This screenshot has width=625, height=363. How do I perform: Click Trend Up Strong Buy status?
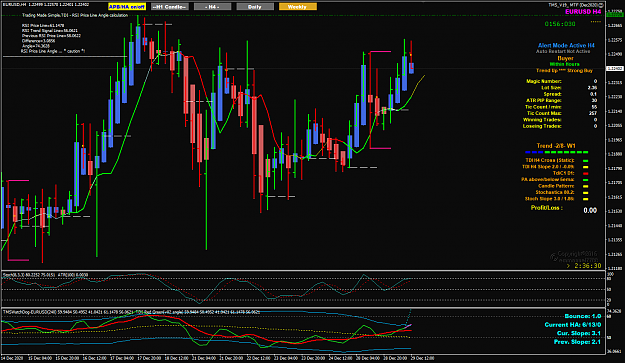[x=564, y=71]
